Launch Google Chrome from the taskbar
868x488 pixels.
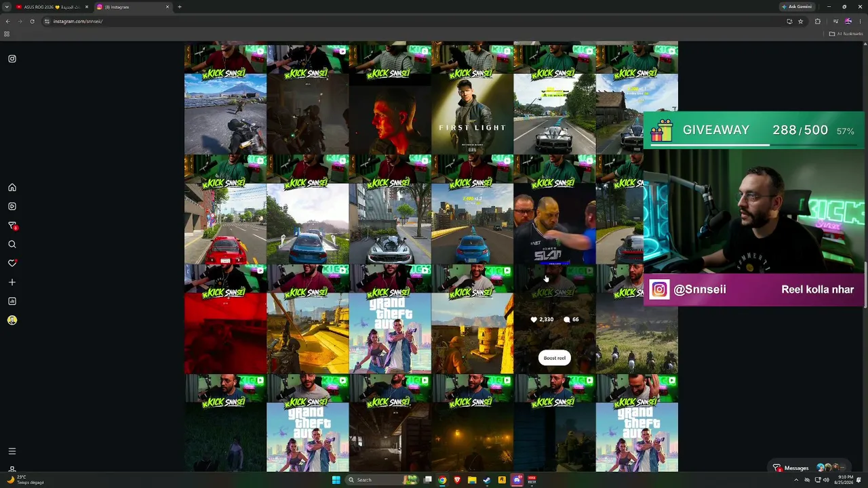pyautogui.click(x=442, y=480)
